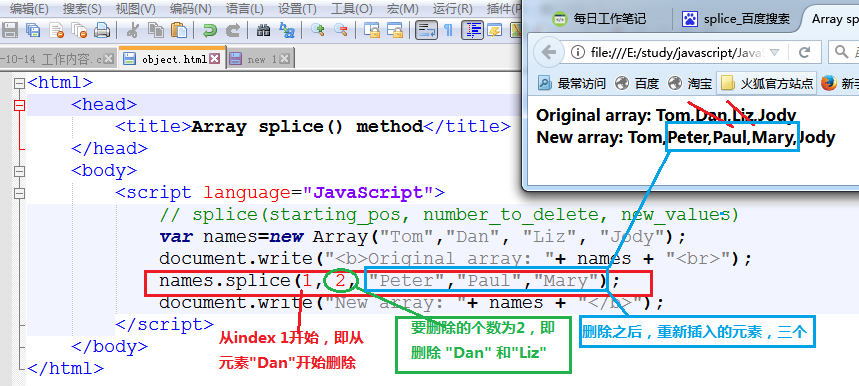Click the Paste clipboard icon
This screenshot has height=386, width=859.
coord(178,30)
